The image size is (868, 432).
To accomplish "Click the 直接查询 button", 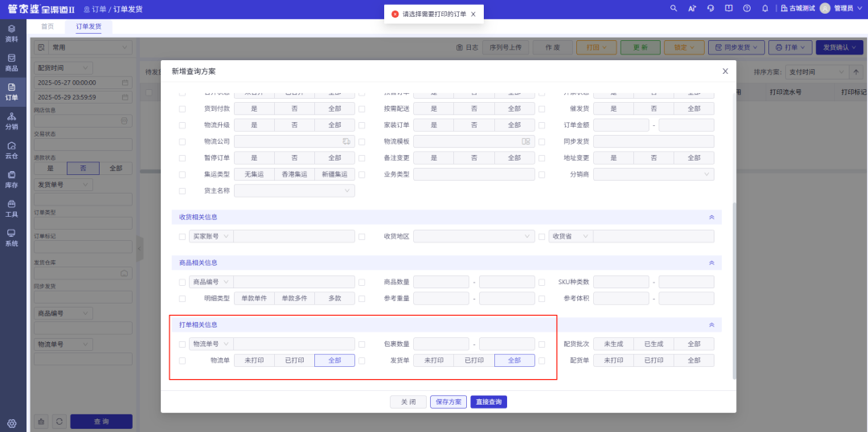I will (x=489, y=401).
